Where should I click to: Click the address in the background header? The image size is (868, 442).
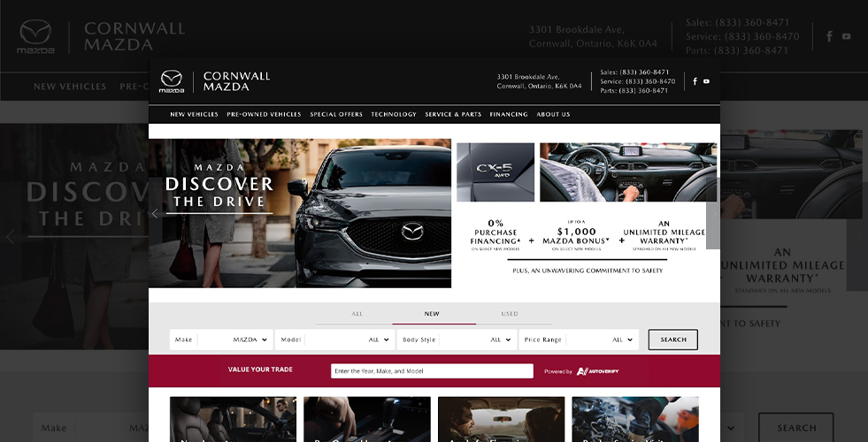pos(593,36)
